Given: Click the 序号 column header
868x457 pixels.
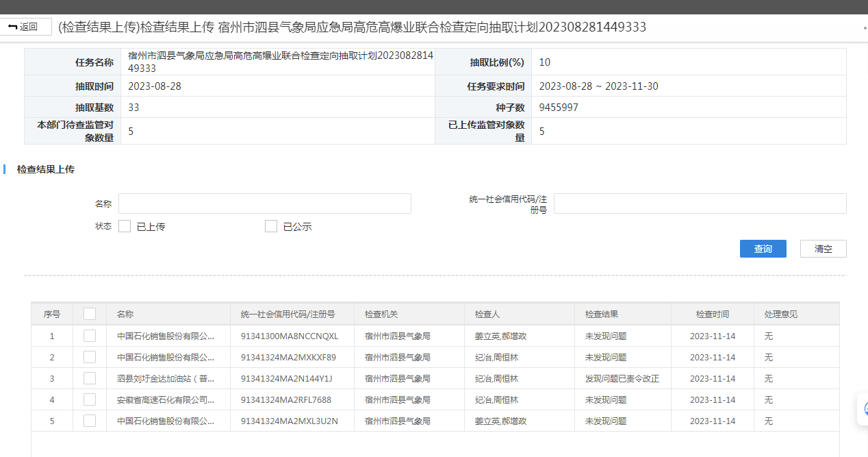Looking at the screenshot, I should 52,314.
